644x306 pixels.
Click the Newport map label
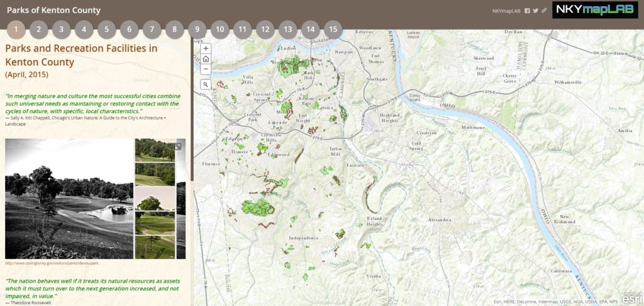click(343, 52)
